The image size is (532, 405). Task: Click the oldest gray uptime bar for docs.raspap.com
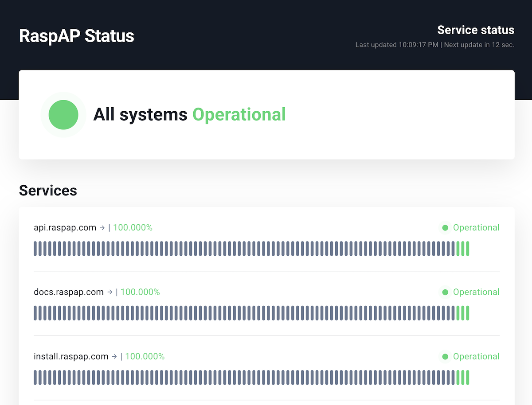tap(35, 313)
